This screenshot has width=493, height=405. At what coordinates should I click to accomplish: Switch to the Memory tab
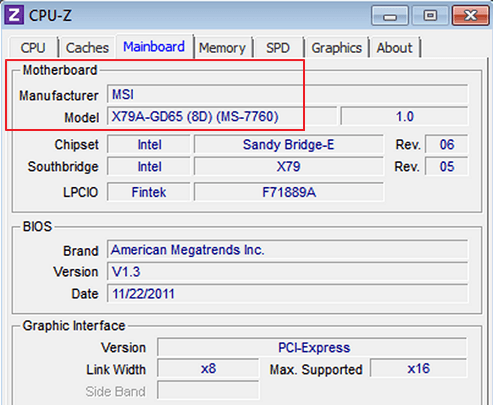(222, 48)
